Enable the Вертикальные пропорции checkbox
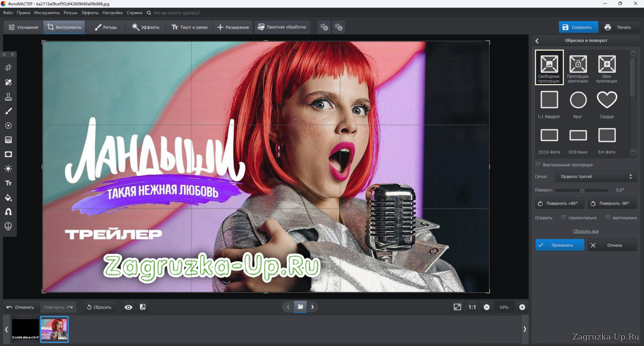The image size is (644, 346). 538,165
